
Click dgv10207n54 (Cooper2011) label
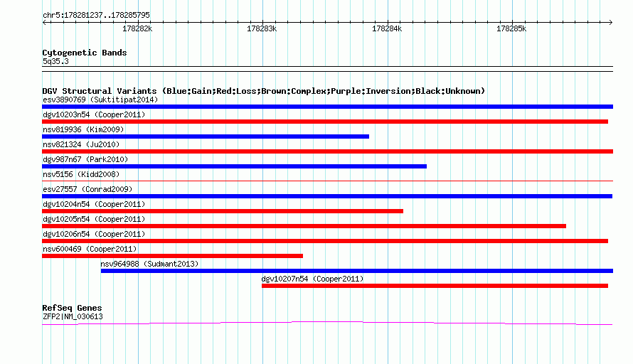[x=312, y=279]
